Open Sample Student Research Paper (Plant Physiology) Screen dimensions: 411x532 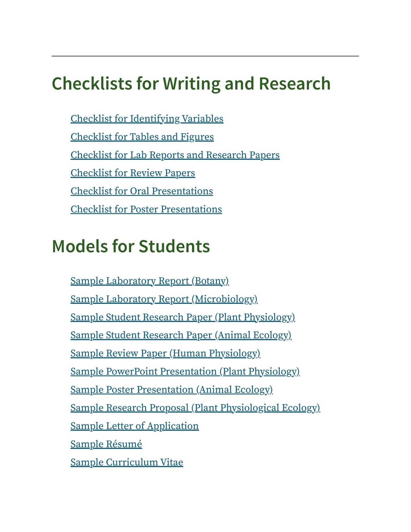183,317
